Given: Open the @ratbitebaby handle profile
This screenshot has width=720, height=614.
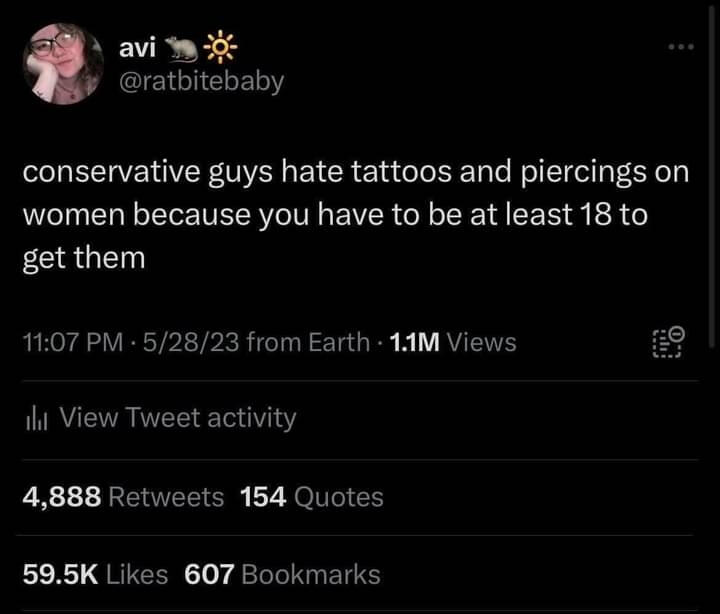Looking at the screenshot, I should [201, 81].
